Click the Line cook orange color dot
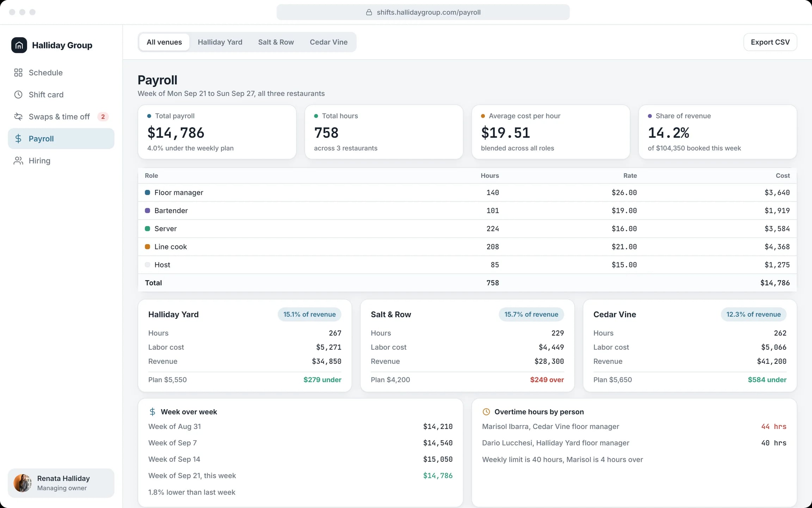Viewport: 812px width, 508px height. [147, 247]
